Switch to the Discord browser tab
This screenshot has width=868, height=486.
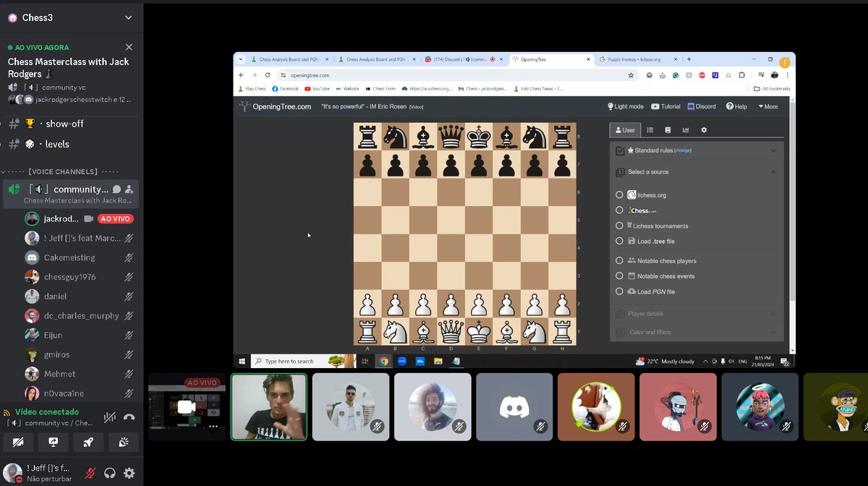click(463, 59)
